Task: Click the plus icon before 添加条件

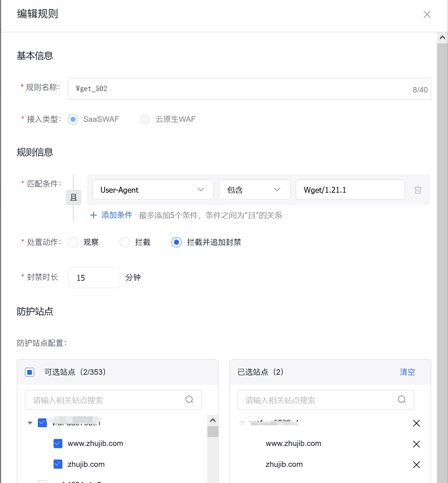Action: [93, 215]
